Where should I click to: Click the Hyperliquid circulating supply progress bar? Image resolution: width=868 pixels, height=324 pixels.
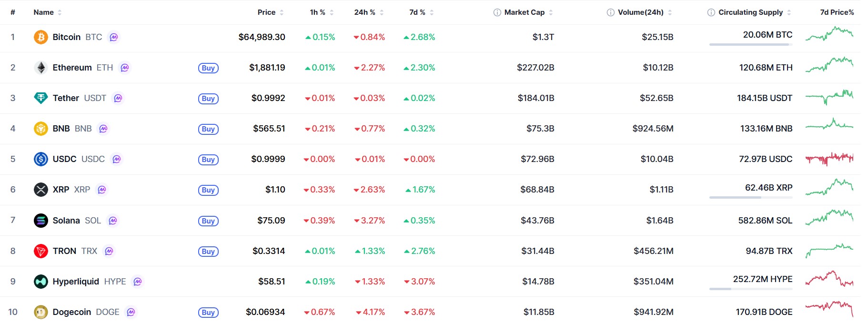click(751, 289)
